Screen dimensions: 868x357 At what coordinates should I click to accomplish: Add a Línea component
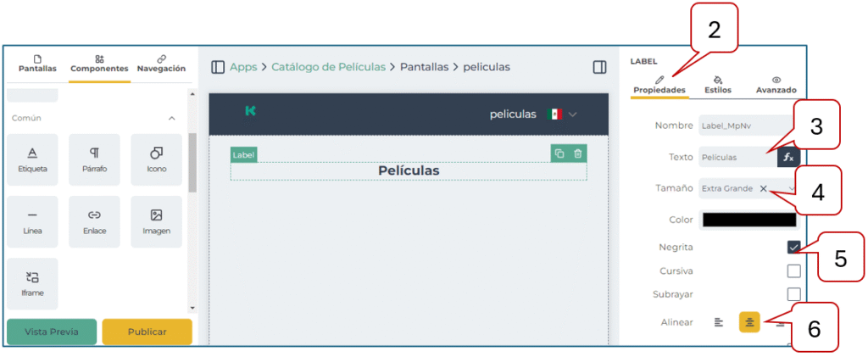32,221
